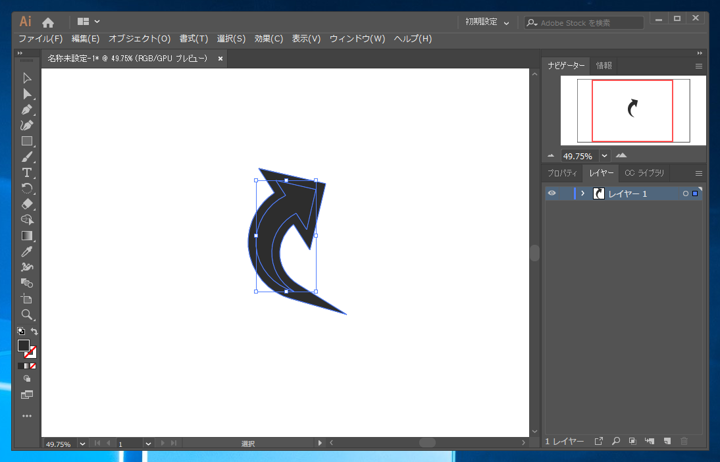
Task: Open the Navigator zoom percentage dropdown
Action: [605, 156]
